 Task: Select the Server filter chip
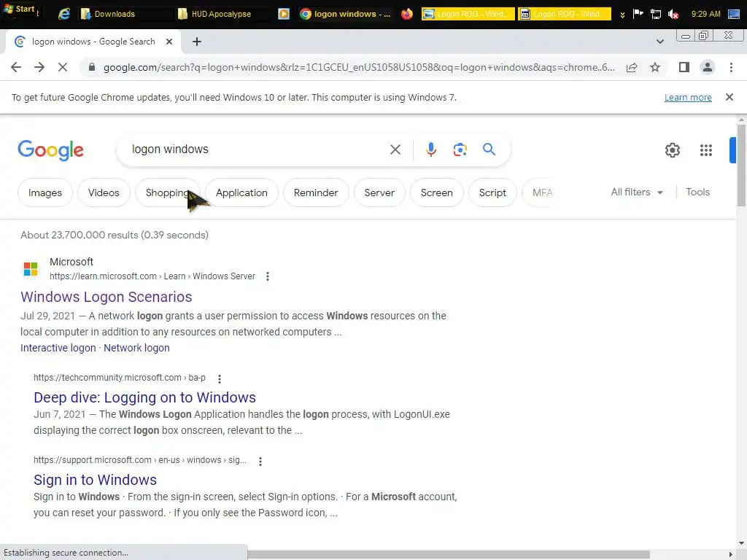click(x=379, y=192)
